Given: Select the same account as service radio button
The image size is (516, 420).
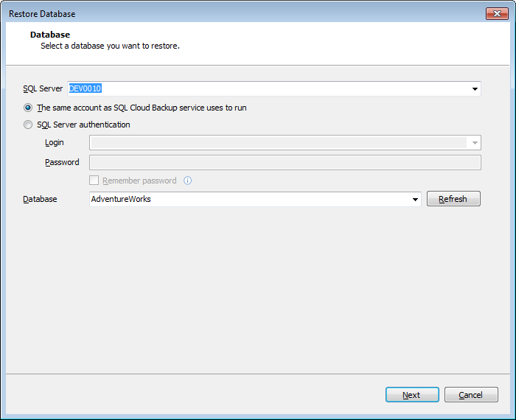Looking at the screenshot, I should 28,108.
